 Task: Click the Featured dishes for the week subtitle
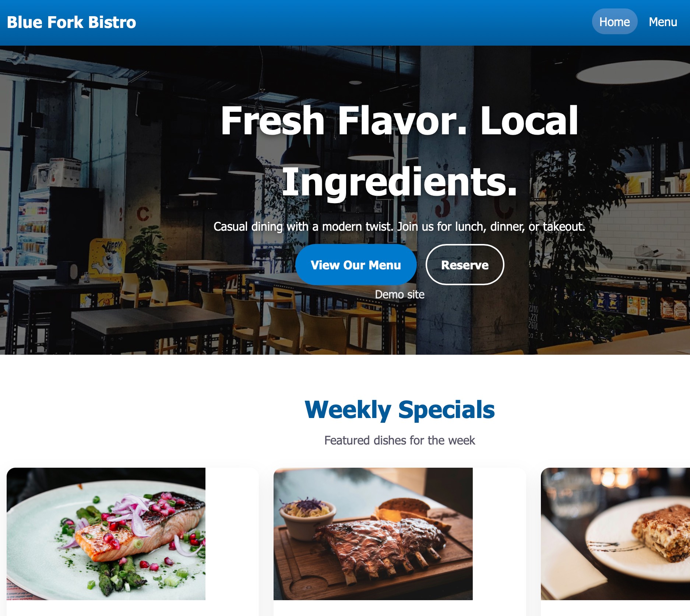pos(400,440)
